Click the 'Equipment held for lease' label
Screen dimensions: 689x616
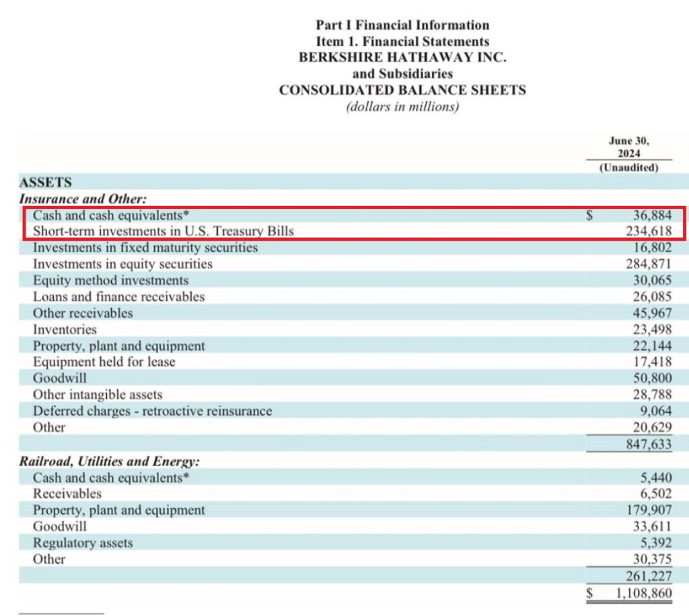[x=104, y=362]
